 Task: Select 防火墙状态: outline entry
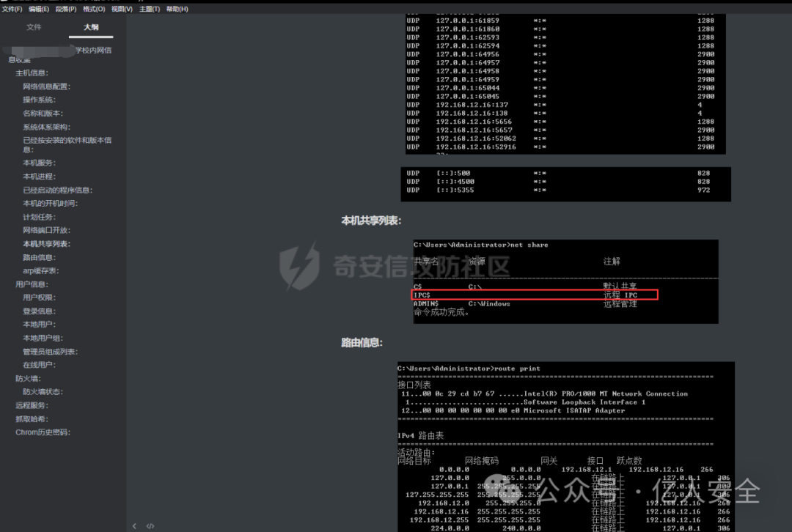[x=43, y=392]
